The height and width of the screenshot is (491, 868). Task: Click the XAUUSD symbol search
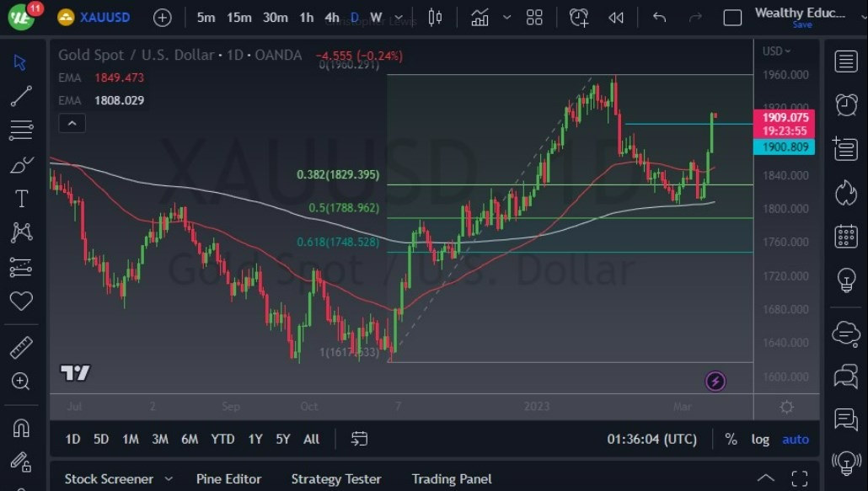click(104, 18)
